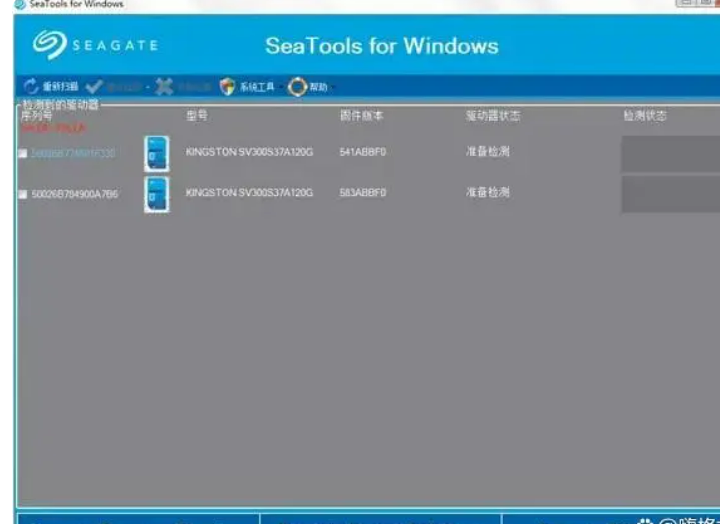The width and height of the screenshot is (720, 524).
Task: Enable the checkbox beside serial 50026B784900A766
Action: click(x=23, y=194)
